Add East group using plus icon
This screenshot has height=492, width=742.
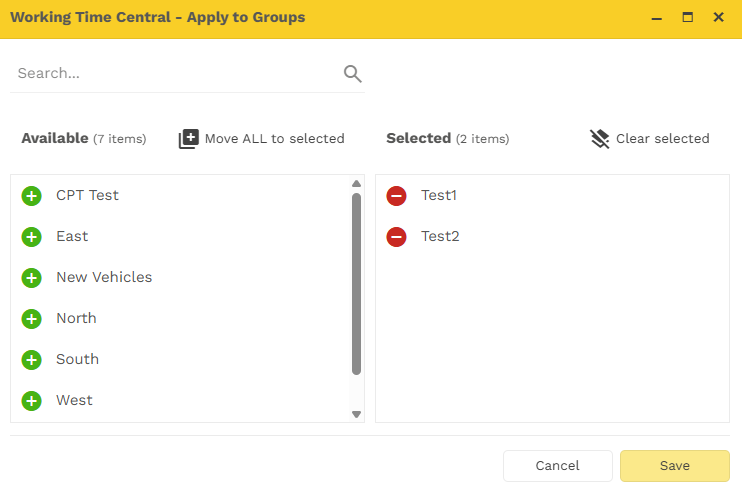(31, 237)
